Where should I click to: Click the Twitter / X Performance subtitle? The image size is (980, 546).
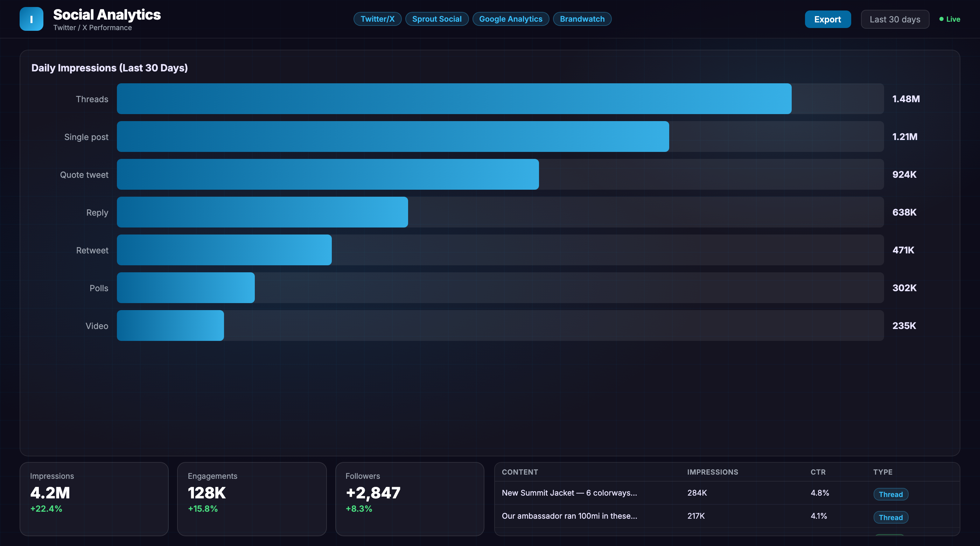(x=92, y=28)
